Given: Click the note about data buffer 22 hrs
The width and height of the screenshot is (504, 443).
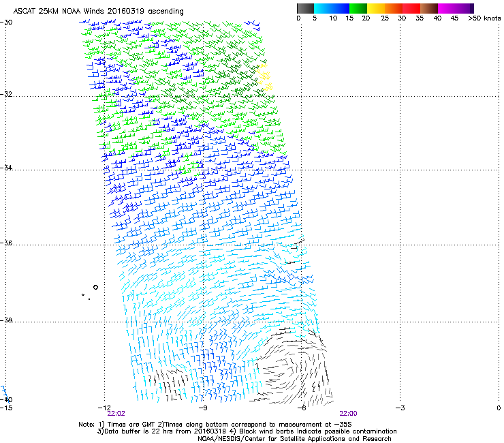Looking at the screenshot, I should pyautogui.click(x=162, y=431).
